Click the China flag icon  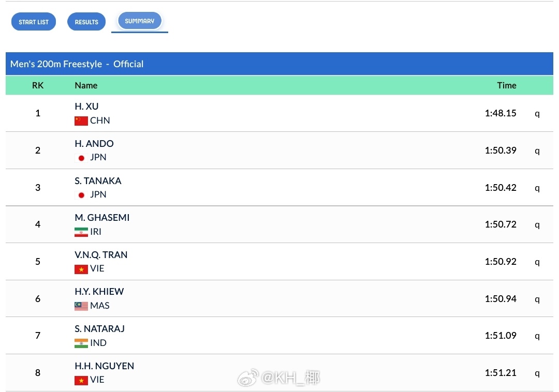81,120
